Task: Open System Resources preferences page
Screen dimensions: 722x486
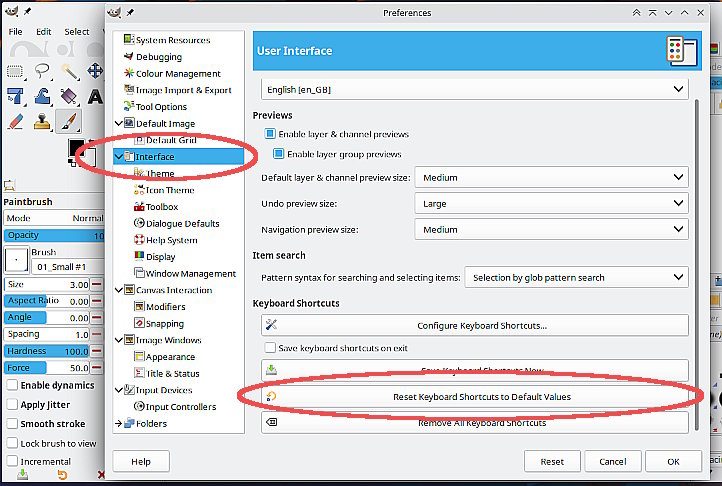Action: click(173, 40)
